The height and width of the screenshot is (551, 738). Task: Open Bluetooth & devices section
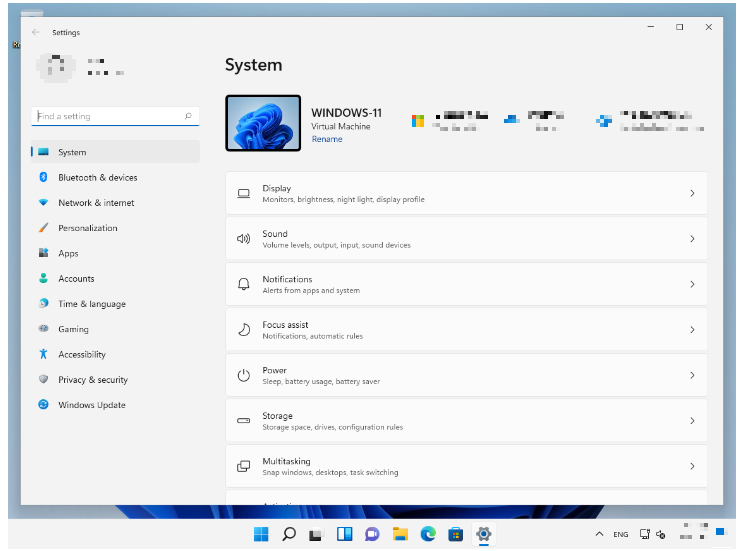click(115, 177)
